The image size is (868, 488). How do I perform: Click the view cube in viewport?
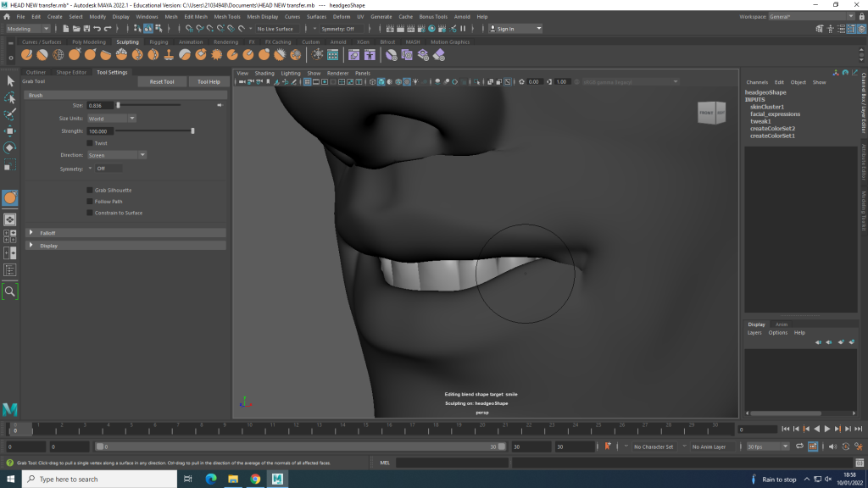coord(711,113)
